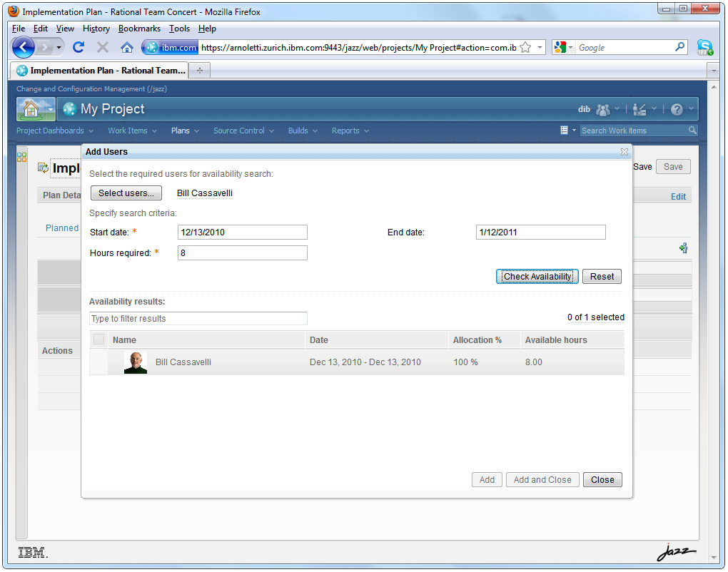Click the add user green plus icon
Viewport: 728px width, 572px height.
click(684, 247)
